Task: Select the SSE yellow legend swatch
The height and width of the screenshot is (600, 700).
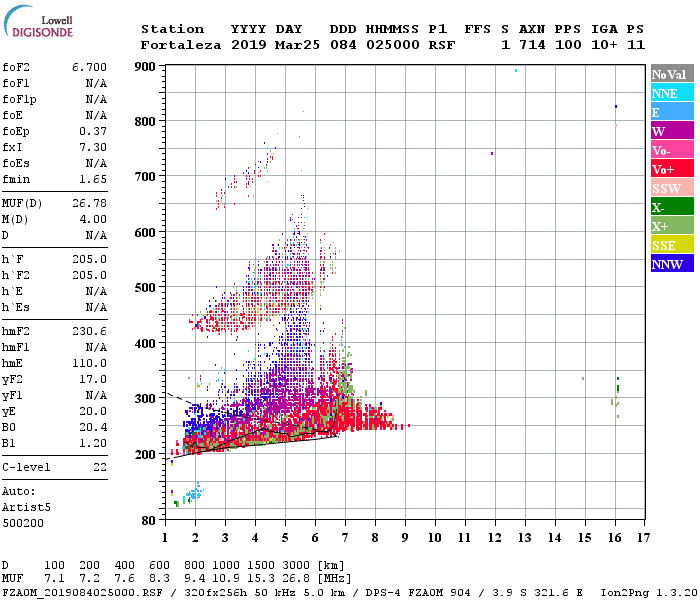Action: [x=672, y=245]
